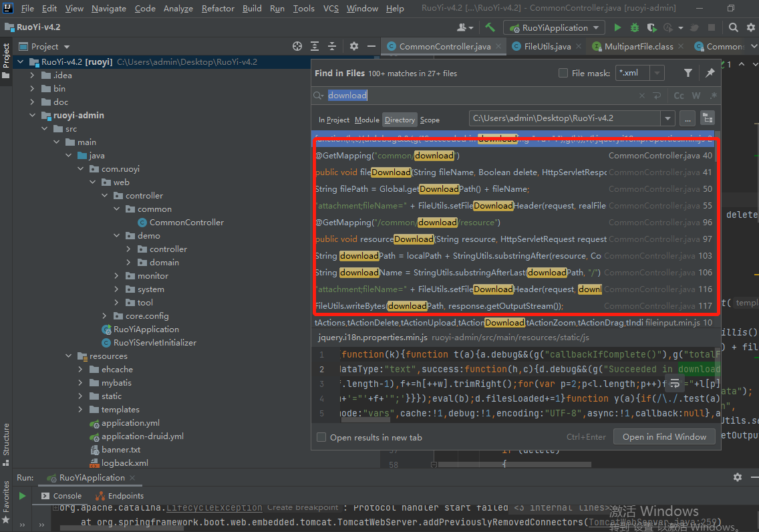Click the user account icon in toolbar
The height and width of the screenshot is (532, 759).
464,27
